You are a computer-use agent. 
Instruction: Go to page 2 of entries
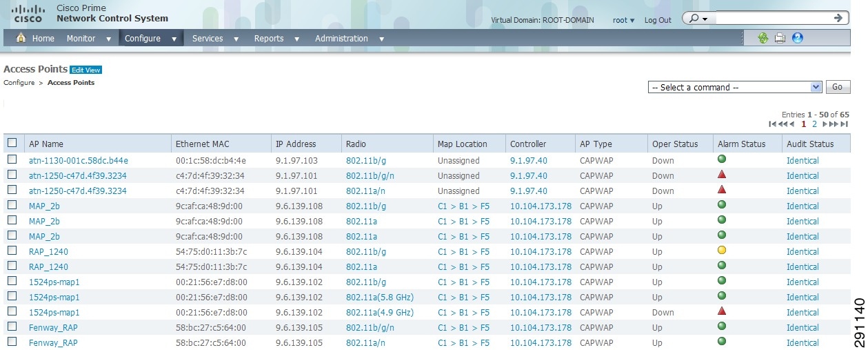pos(814,124)
